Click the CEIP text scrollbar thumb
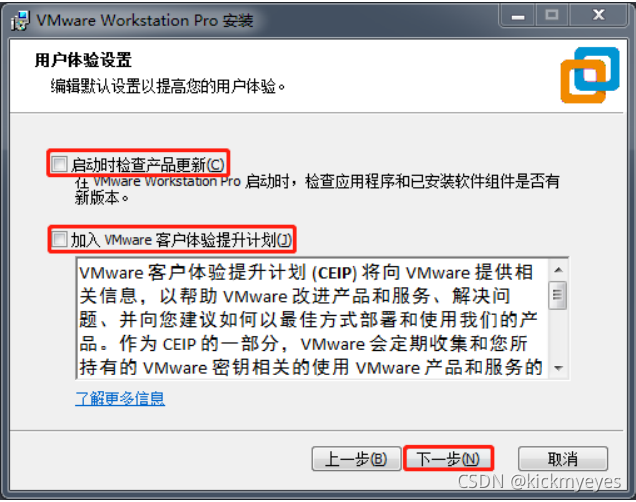 coord(559,296)
